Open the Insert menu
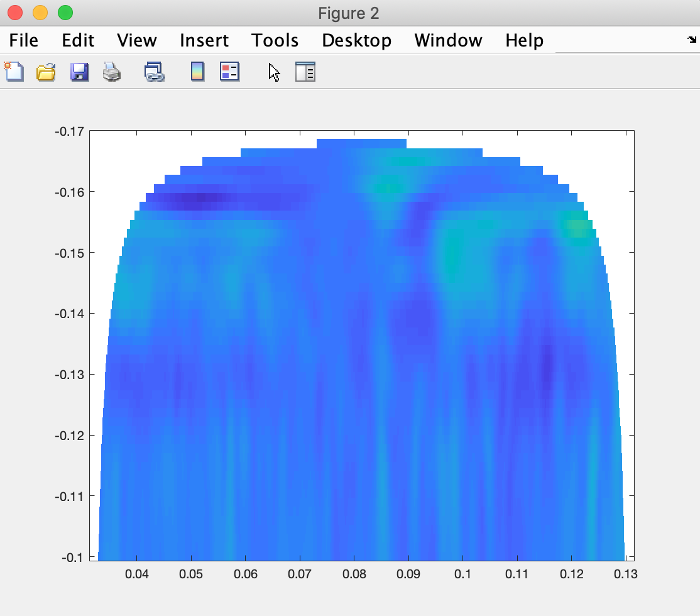Viewport: 700px width, 616px height. point(204,40)
